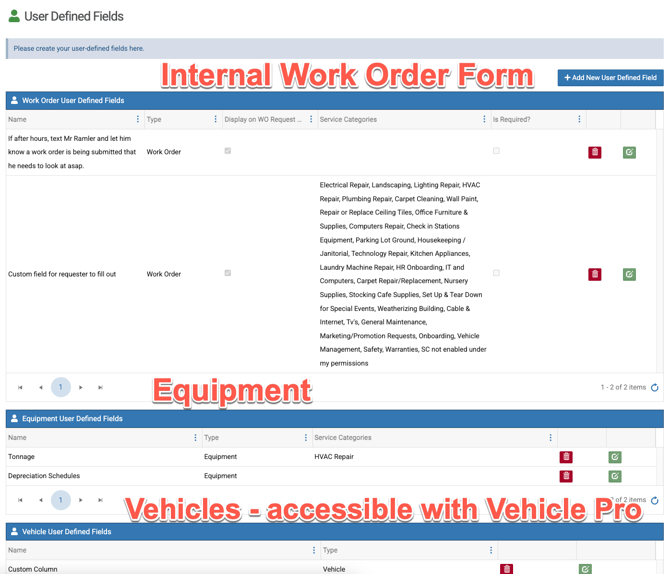This screenshot has height=574, width=670.
Task: Toggle Is Required checkbox for first row
Action: click(x=496, y=151)
